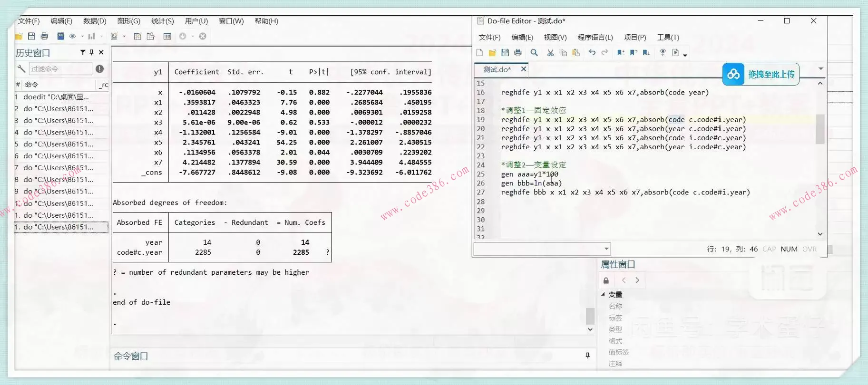Click the undo arrow in the Do-file Editor

pyautogui.click(x=592, y=53)
